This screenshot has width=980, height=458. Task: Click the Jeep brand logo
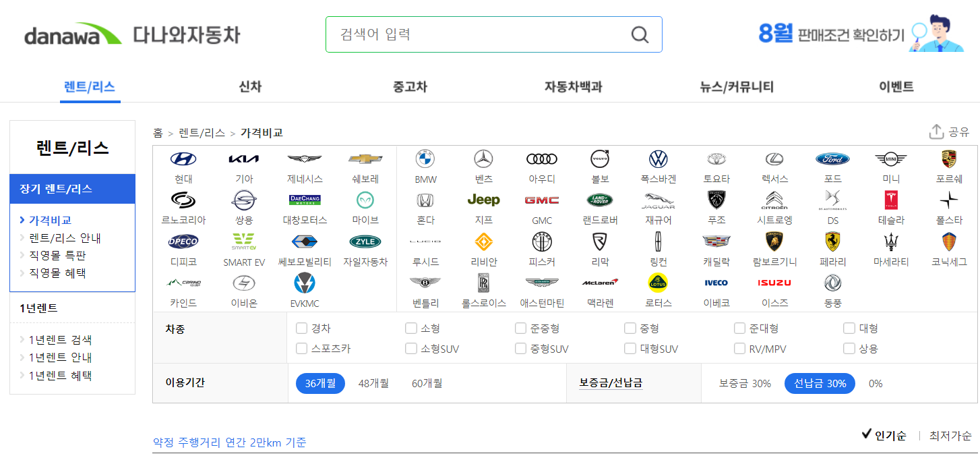tap(483, 200)
